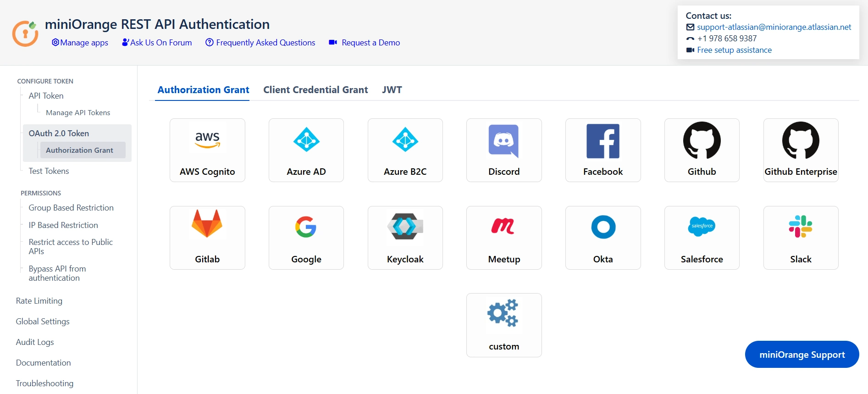Open Group Based Restriction settings
This screenshot has height=394, width=868.
(x=71, y=208)
